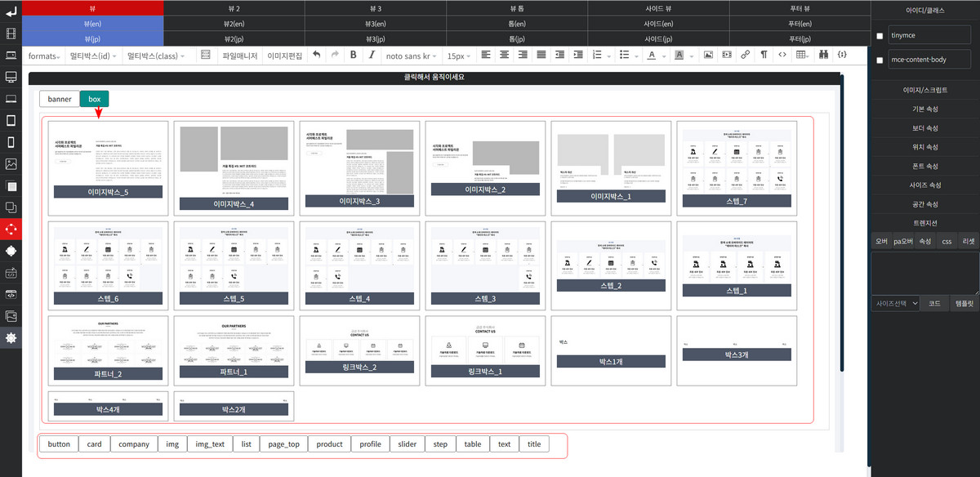The width and height of the screenshot is (980, 477).
Task: Open the text color picker
Action: 654,56
